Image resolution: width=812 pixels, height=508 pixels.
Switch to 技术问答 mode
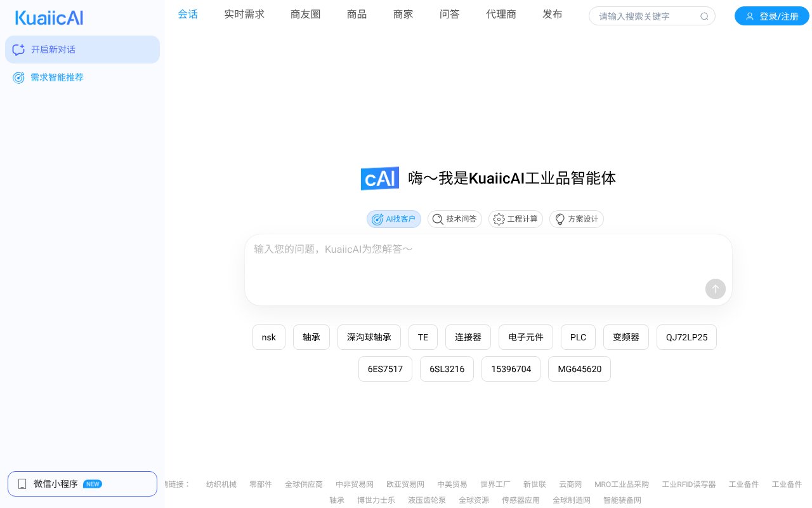coord(455,219)
